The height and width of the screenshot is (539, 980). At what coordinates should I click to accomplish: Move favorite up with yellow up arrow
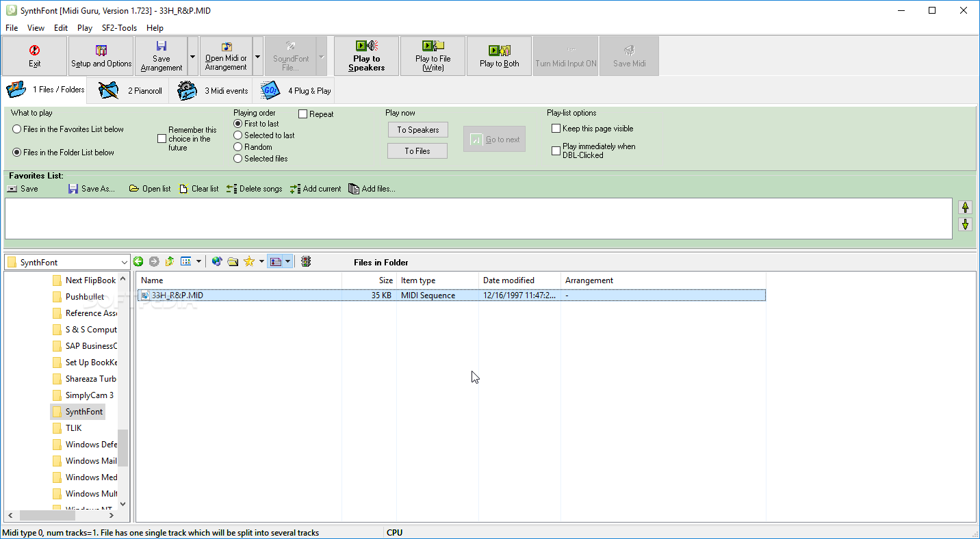[965, 207]
